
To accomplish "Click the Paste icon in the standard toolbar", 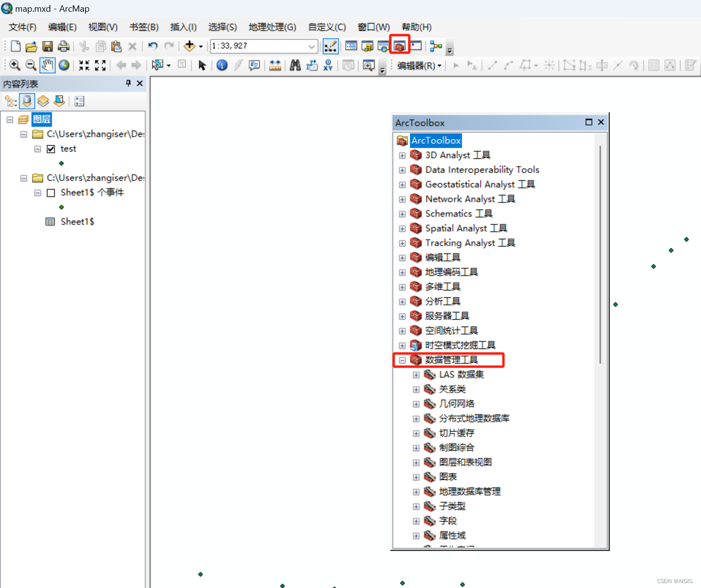I will coord(116,46).
